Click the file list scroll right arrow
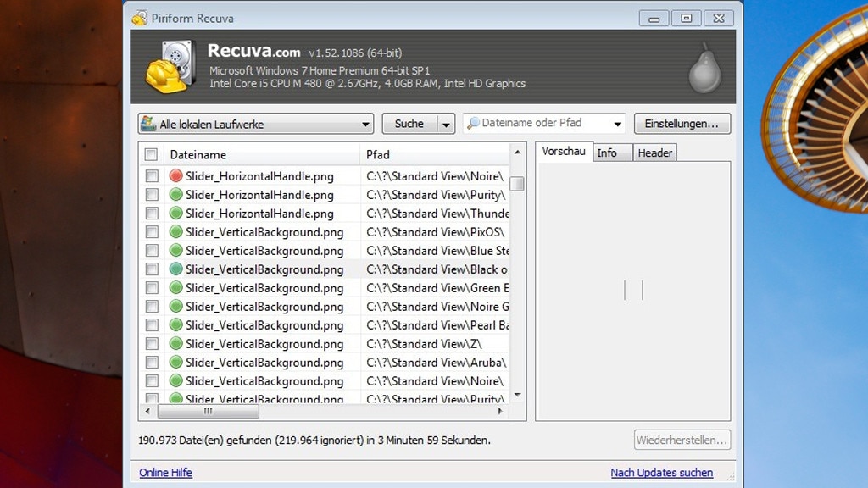Image resolution: width=868 pixels, height=488 pixels. point(500,411)
